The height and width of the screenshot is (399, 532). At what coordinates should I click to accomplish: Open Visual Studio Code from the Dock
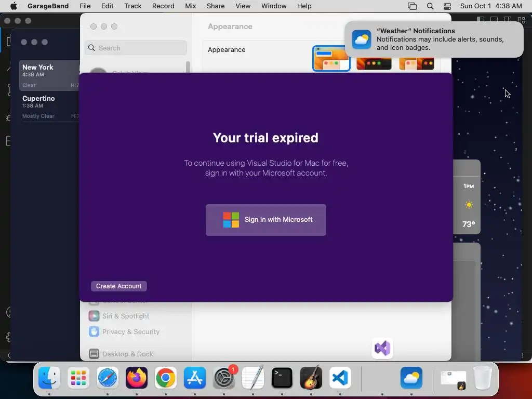pyautogui.click(x=340, y=378)
